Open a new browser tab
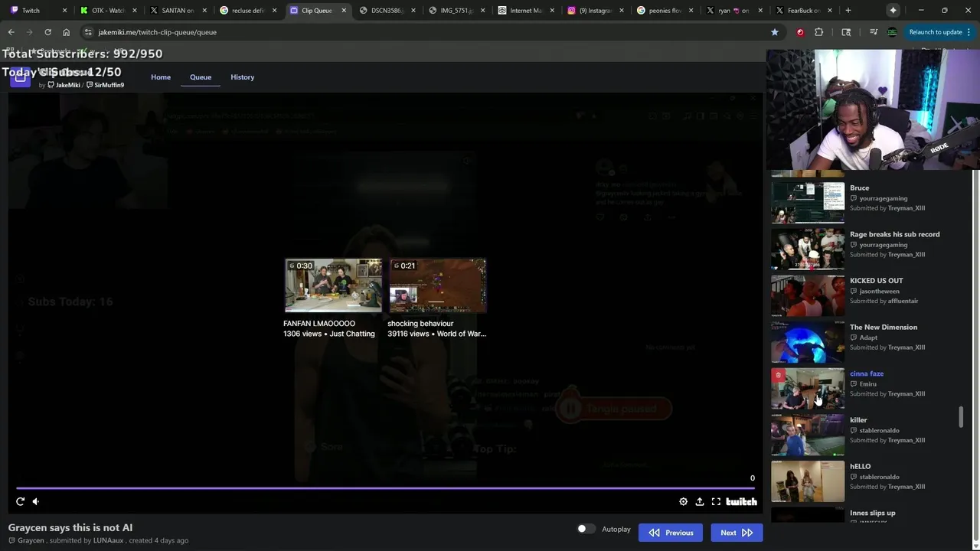This screenshot has width=980, height=551. 848,11
